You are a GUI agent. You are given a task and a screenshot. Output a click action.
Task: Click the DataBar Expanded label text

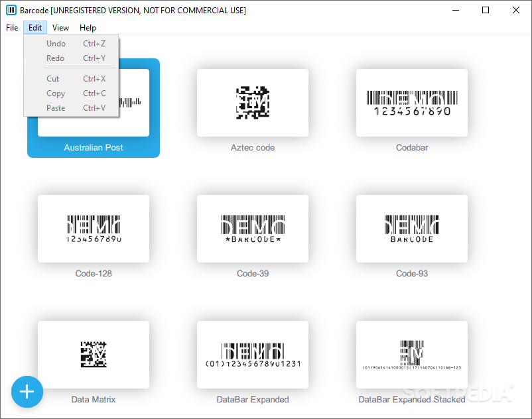(253, 400)
